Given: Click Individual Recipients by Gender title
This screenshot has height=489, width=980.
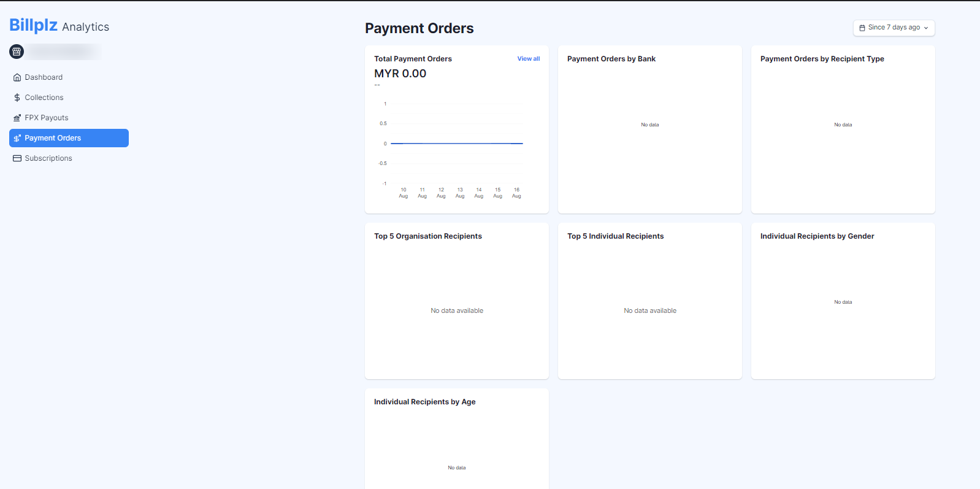Looking at the screenshot, I should click(817, 236).
